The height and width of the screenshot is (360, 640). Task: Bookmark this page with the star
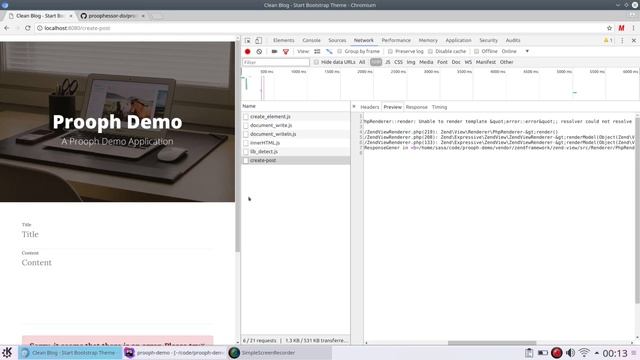[609, 28]
